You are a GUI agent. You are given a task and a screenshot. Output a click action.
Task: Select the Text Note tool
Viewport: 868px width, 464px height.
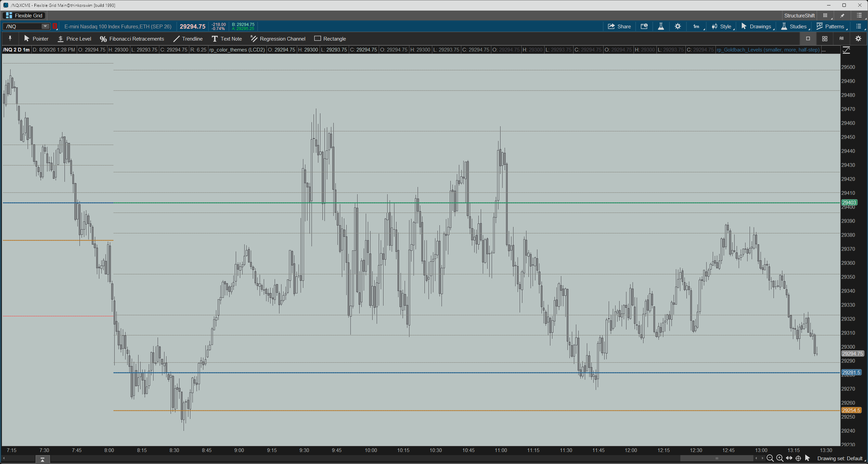[227, 39]
